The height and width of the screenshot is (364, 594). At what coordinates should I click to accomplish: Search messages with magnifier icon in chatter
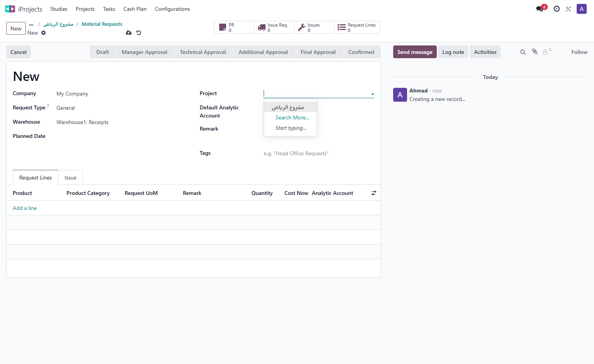(x=523, y=52)
